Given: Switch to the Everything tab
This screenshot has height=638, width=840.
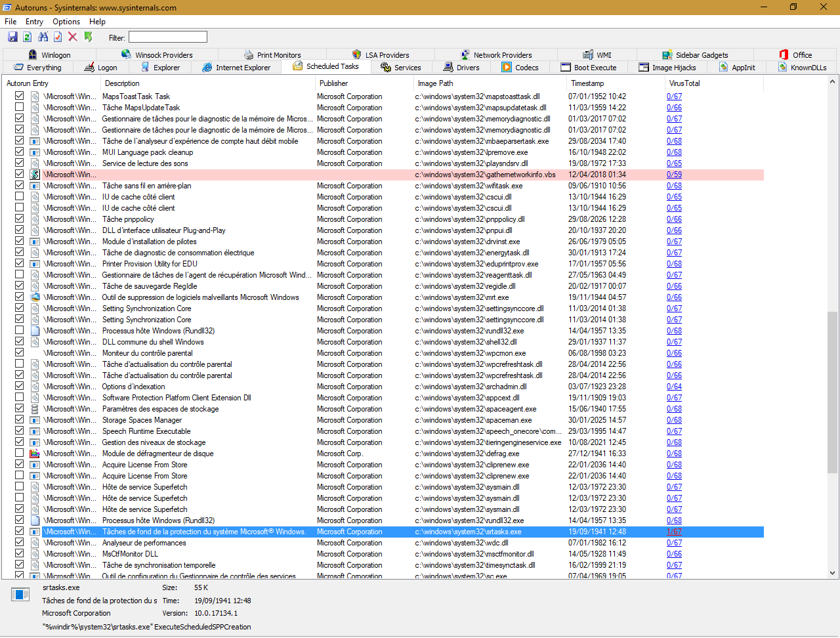Looking at the screenshot, I should [38, 67].
